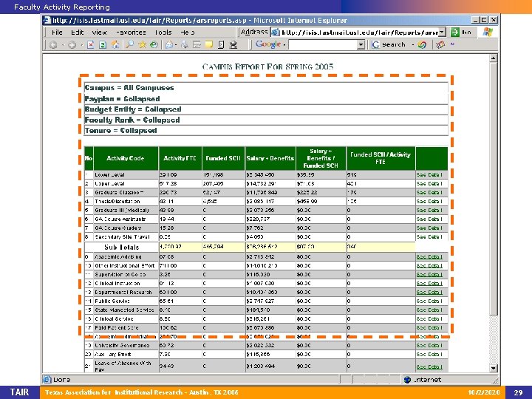Click See Detail for Lower Level row
532x399 pixels.
[429, 174]
